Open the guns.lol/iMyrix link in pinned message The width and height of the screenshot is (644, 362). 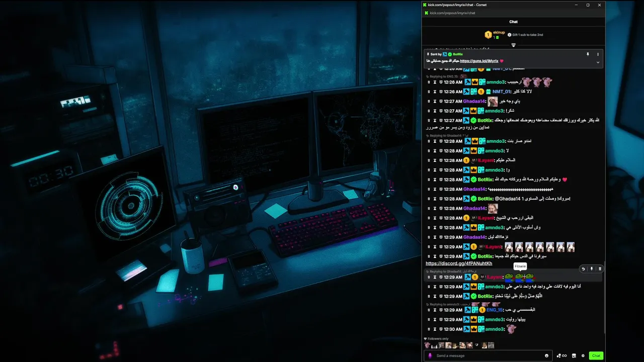pyautogui.click(x=479, y=61)
